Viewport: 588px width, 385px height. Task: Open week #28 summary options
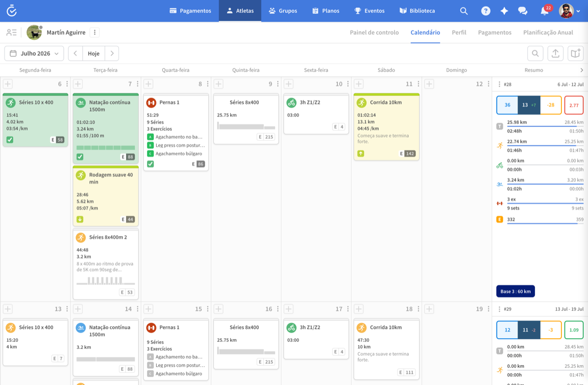[499, 84]
